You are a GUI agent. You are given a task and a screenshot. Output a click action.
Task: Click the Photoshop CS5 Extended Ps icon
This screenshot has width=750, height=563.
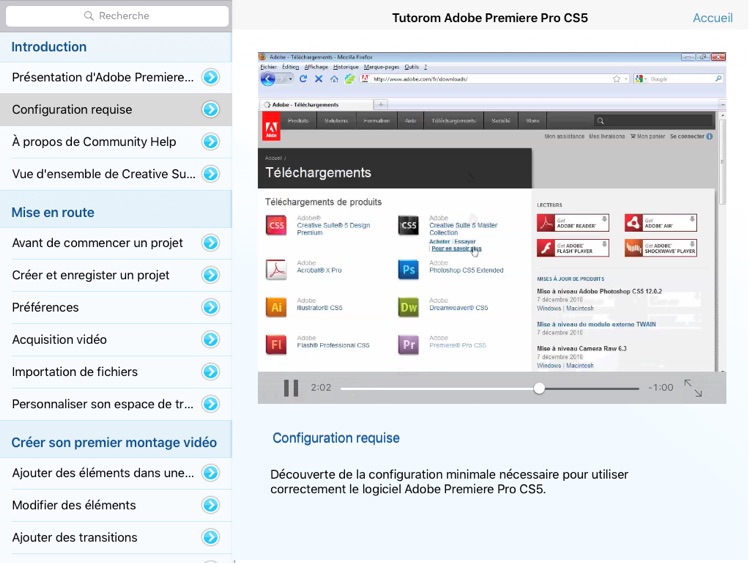408,270
